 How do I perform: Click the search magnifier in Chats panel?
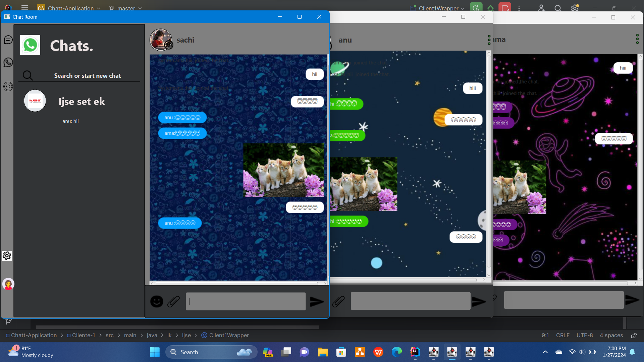(x=28, y=75)
